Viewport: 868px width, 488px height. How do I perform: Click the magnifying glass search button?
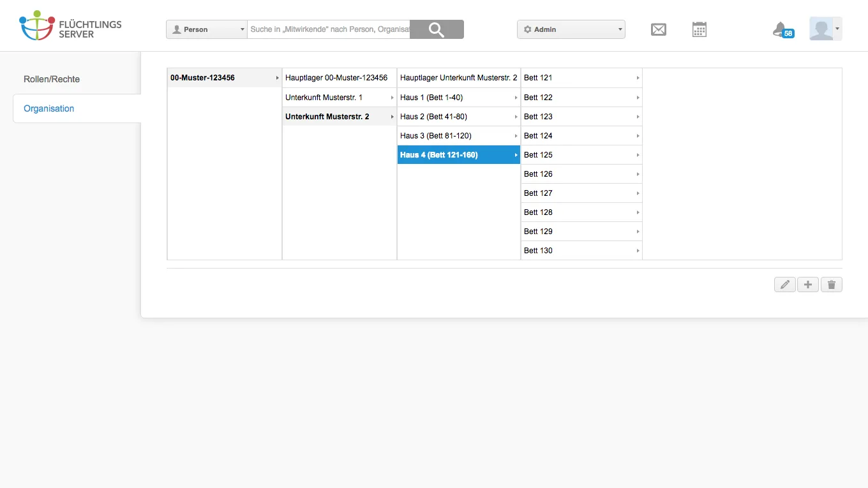[437, 29]
